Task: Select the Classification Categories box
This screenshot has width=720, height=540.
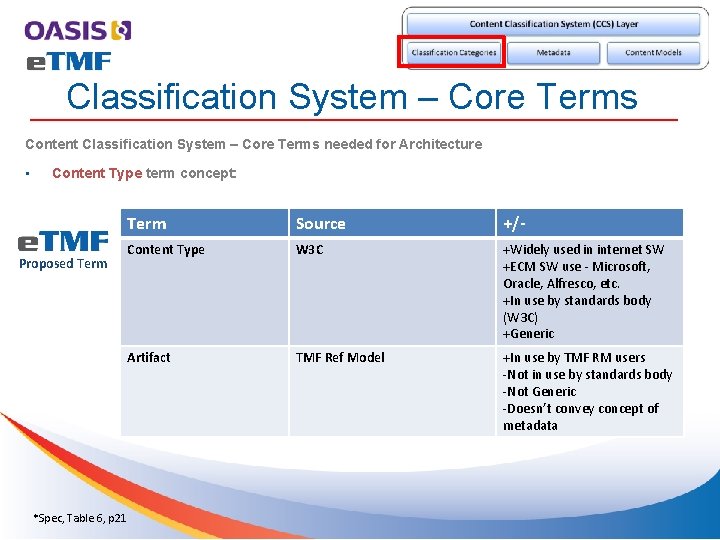Action: click(454, 52)
